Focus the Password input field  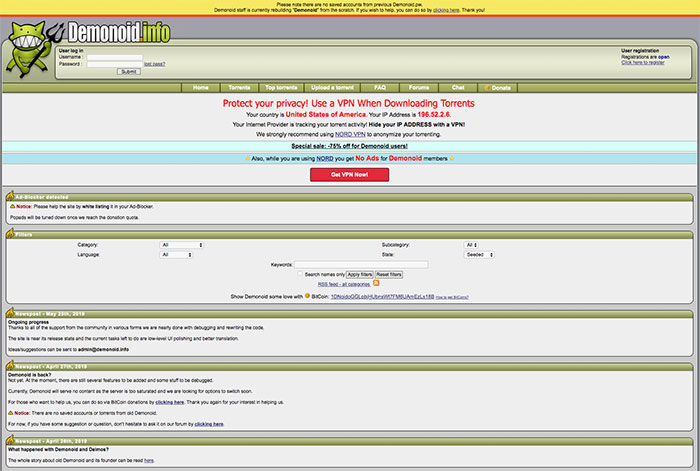pos(115,64)
